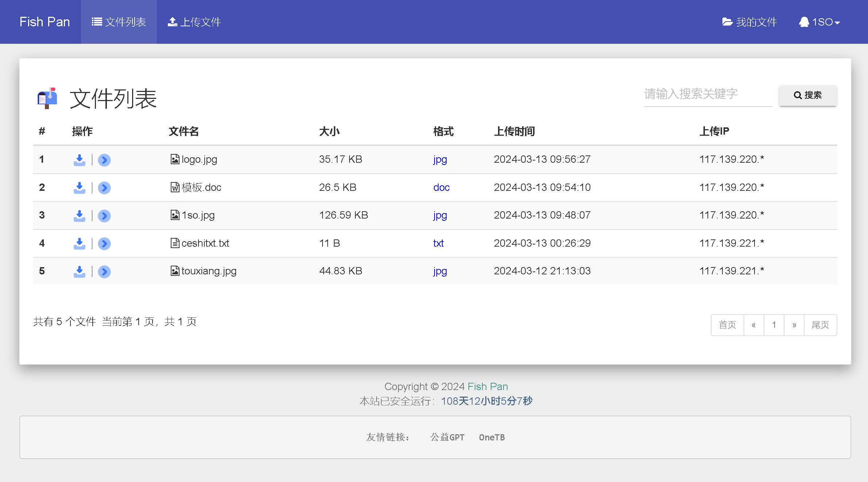Click the 搜索 search button
868x482 pixels.
[807, 95]
